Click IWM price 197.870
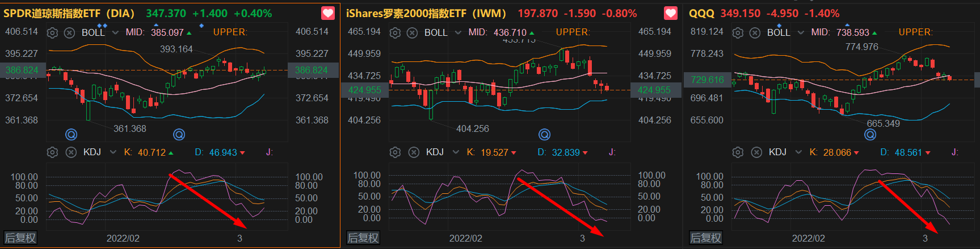This screenshot has width=980, height=249. click(537, 13)
